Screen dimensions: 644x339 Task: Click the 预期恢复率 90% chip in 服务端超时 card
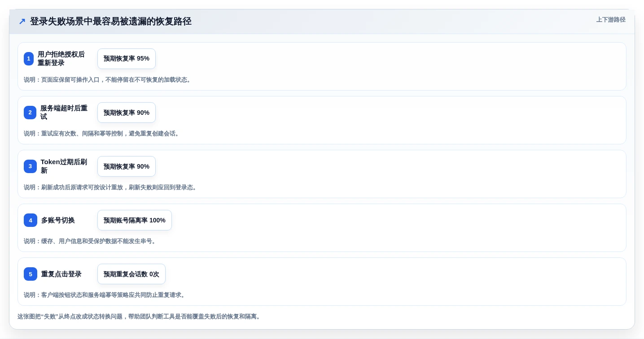click(x=127, y=113)
